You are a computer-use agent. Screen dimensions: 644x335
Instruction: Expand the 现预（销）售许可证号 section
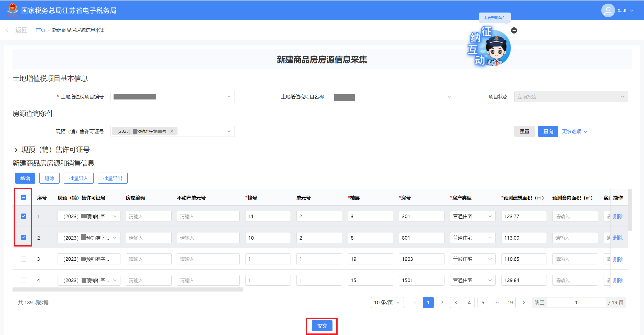[x=16, y=150]
